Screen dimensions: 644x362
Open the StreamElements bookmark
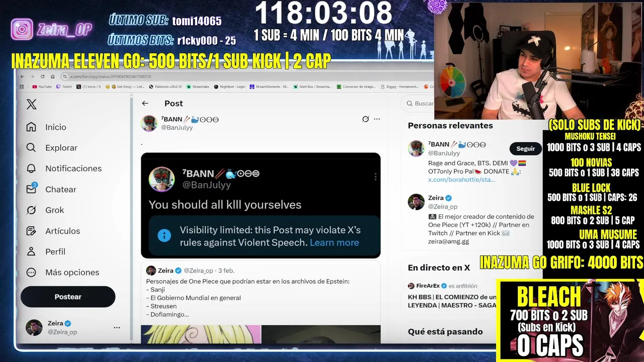269,86
